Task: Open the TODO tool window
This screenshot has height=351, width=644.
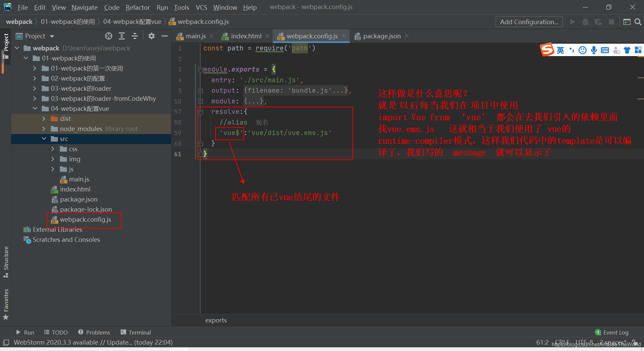Action: (x=56, y=332)
